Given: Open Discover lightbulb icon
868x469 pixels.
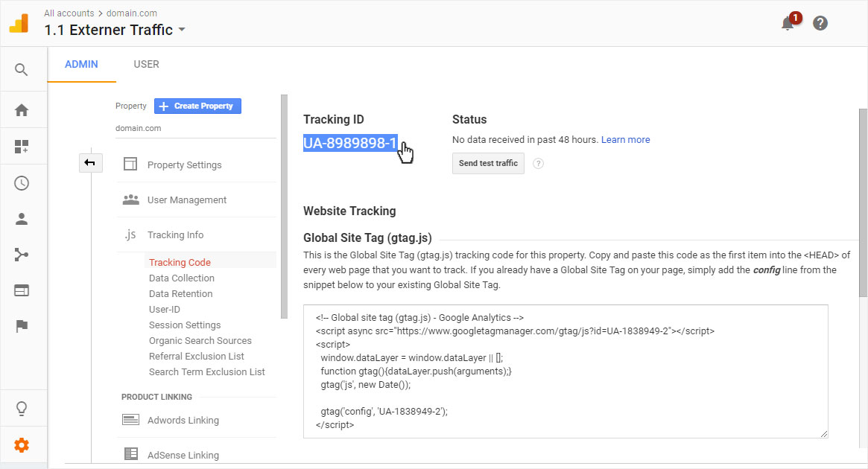Looking at the screenshot, I should coord(22,408).
